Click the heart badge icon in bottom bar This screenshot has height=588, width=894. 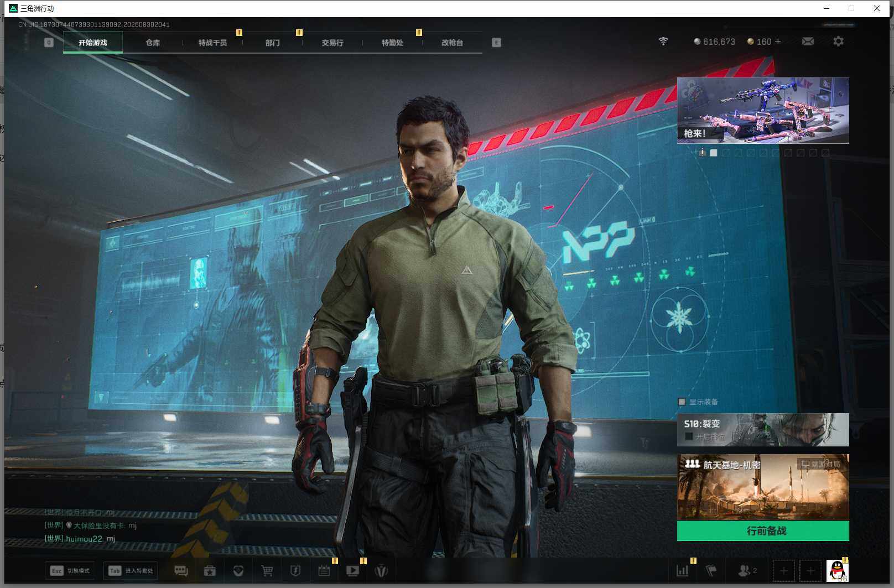coord(238,571)
